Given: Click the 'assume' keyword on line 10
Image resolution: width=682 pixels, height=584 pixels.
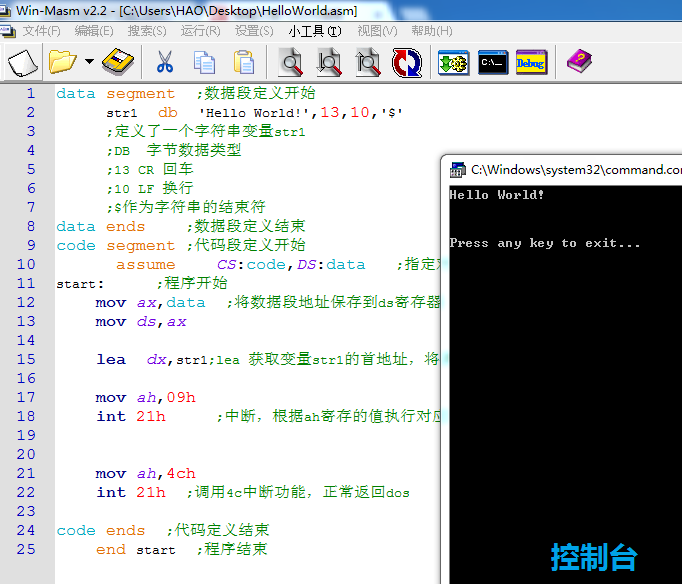Looking at the screenshot, I should coord(146,264).
